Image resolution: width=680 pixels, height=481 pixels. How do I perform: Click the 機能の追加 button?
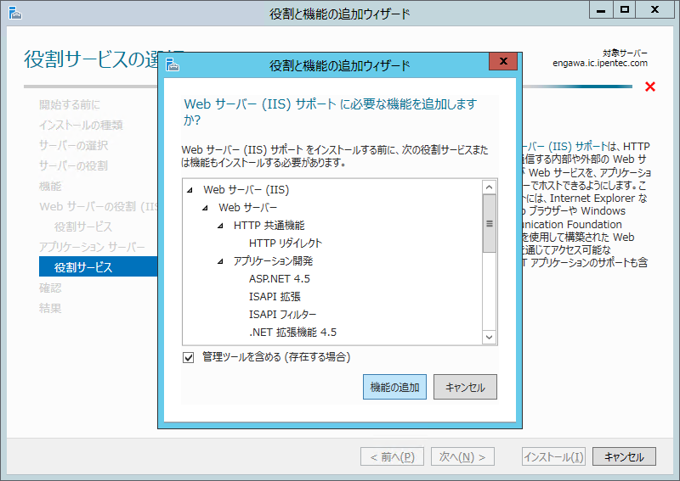click(x=394, y=387)
